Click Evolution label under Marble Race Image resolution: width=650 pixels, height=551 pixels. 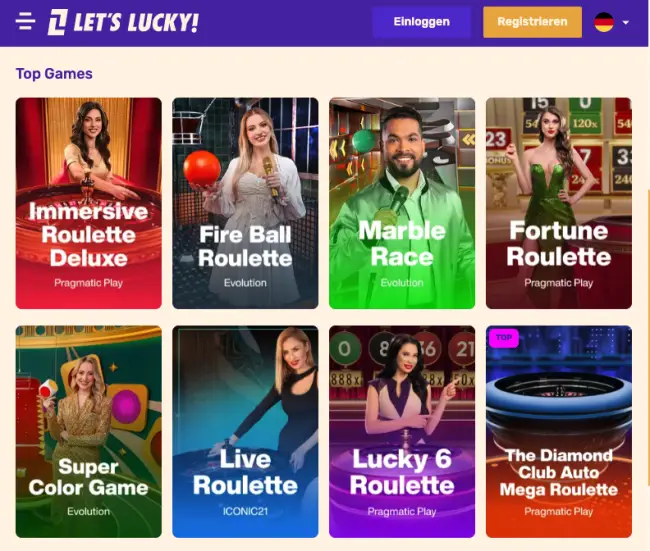click(x=402, y=283)
